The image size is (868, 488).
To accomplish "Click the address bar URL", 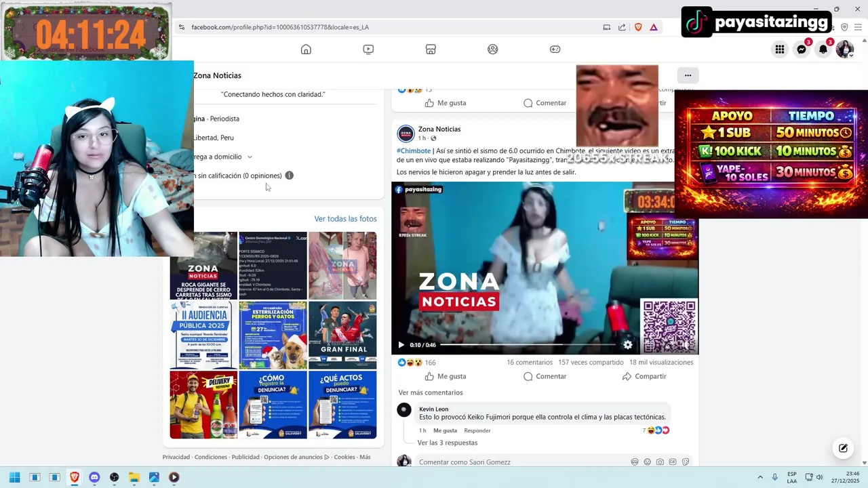I will 280,27.
